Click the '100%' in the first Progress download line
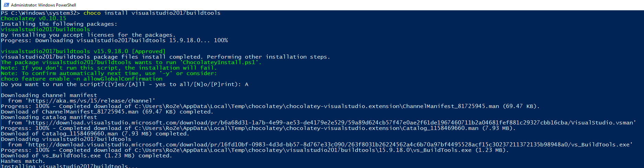 coord(221,40)
